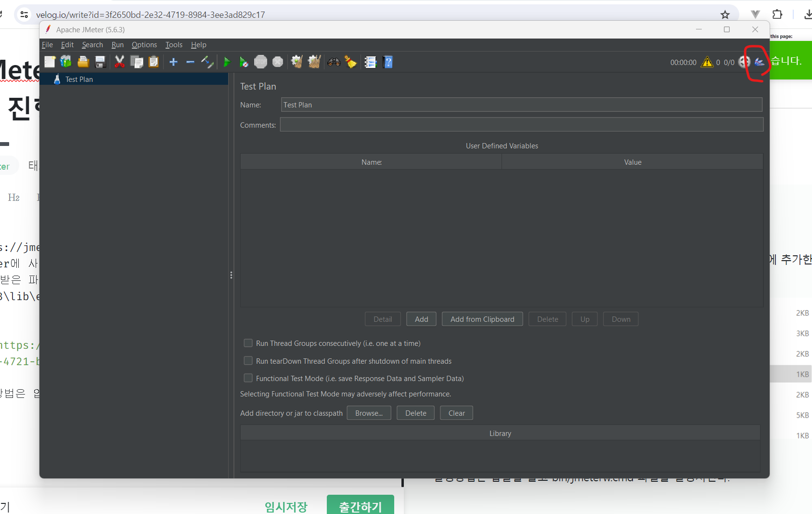Toggle Functional Test Mode checkbox

pyautogui.click(x=248, y=378)
